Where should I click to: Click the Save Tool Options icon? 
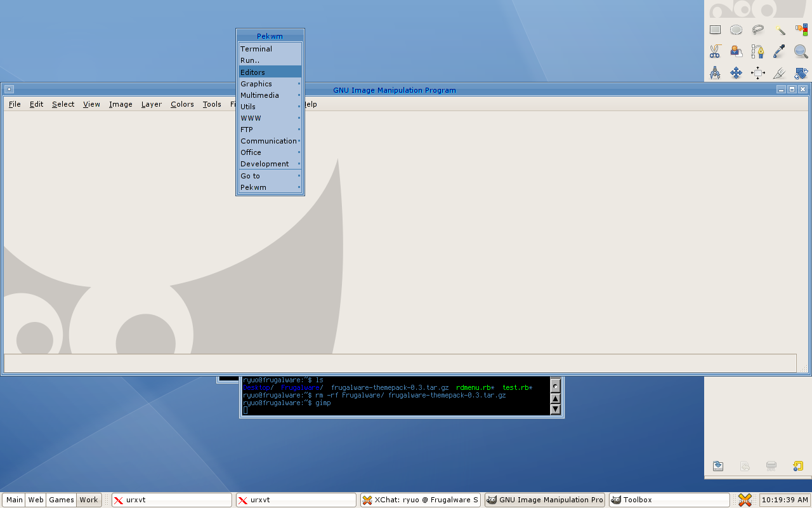coord(718,466)
